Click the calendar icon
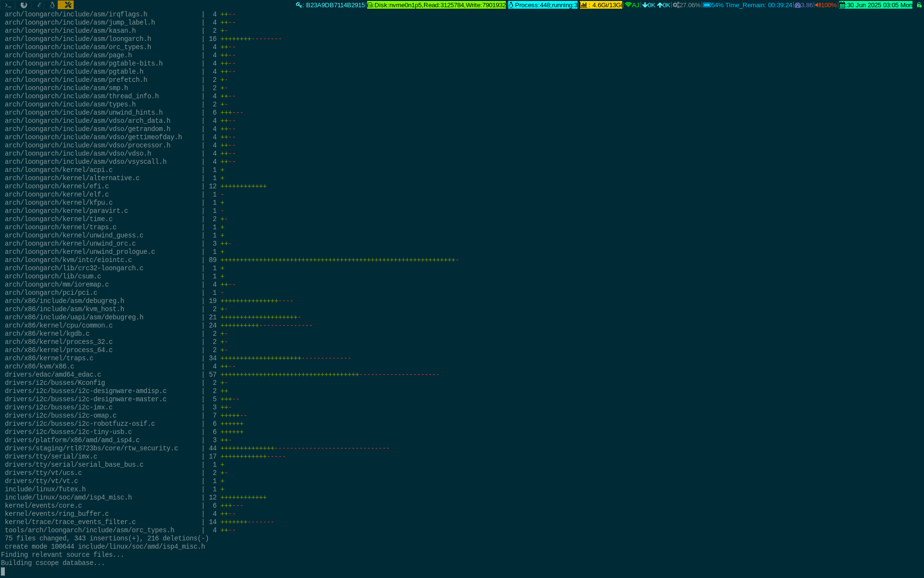The height and width of the screenshot is (578, 924). (842, 5)
